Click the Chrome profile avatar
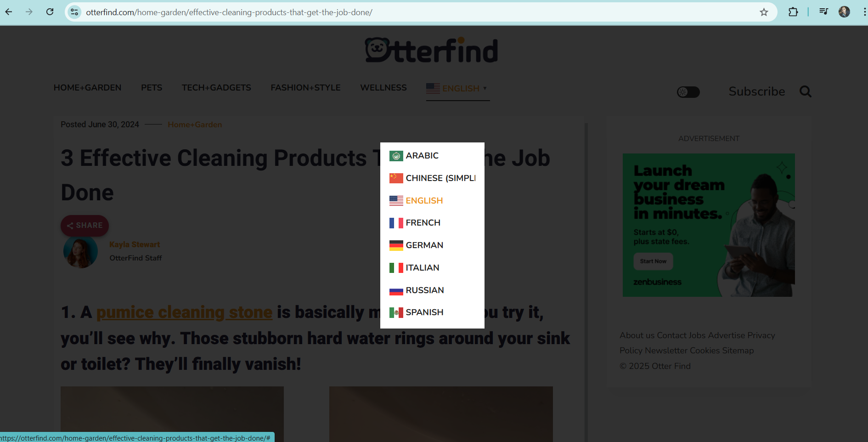Screen dimensions: 868x442 (844, 12)
